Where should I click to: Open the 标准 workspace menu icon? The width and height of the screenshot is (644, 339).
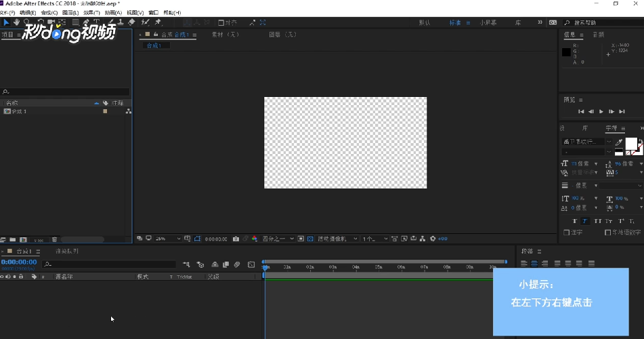coord(468,22)
